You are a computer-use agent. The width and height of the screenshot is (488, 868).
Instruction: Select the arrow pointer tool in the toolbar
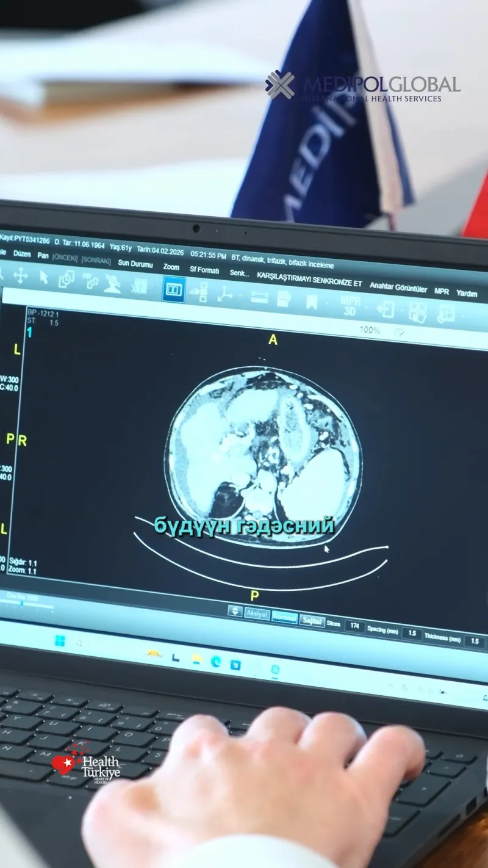pos(43,277)
